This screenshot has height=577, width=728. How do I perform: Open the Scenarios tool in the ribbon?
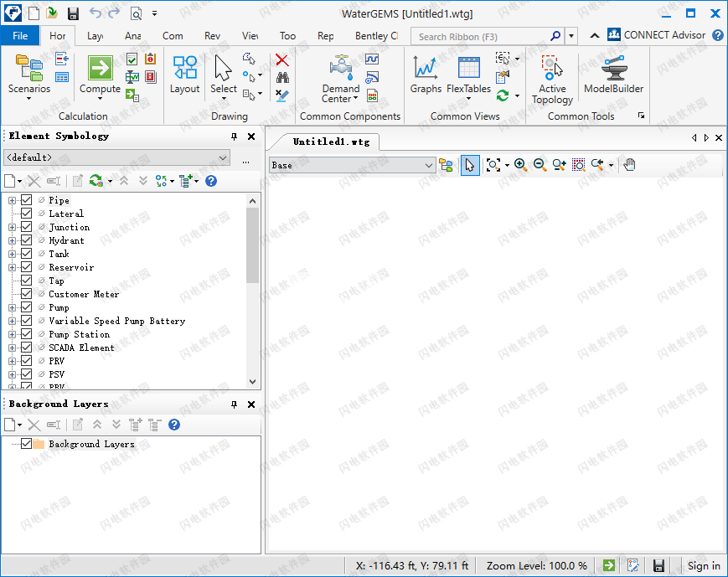(28, 76)
